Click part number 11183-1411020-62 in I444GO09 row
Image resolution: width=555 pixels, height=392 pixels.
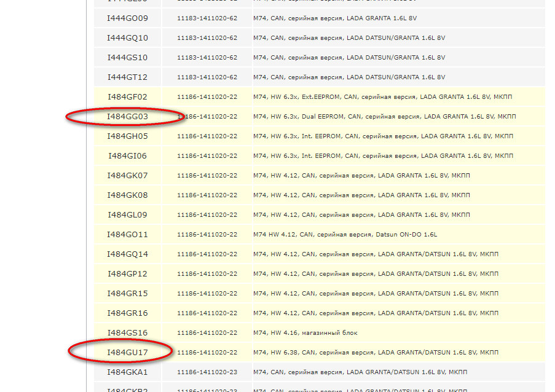coord(207,18)
